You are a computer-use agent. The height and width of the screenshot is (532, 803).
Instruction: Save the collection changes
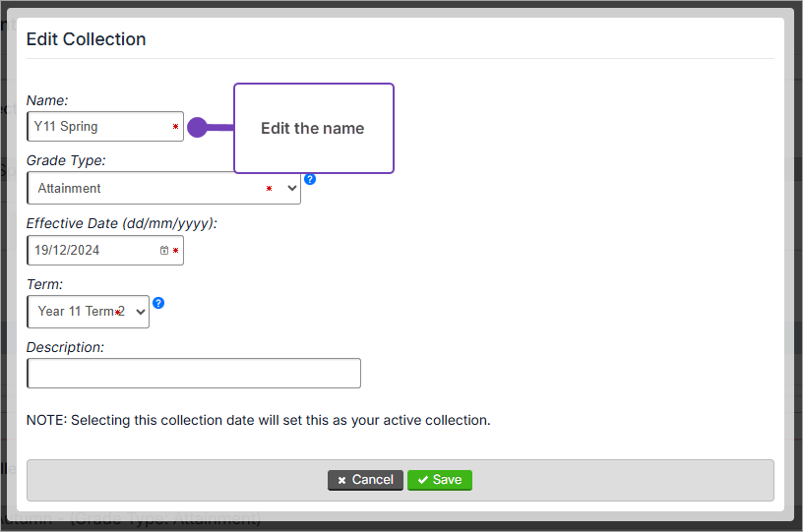pos(440,480)
